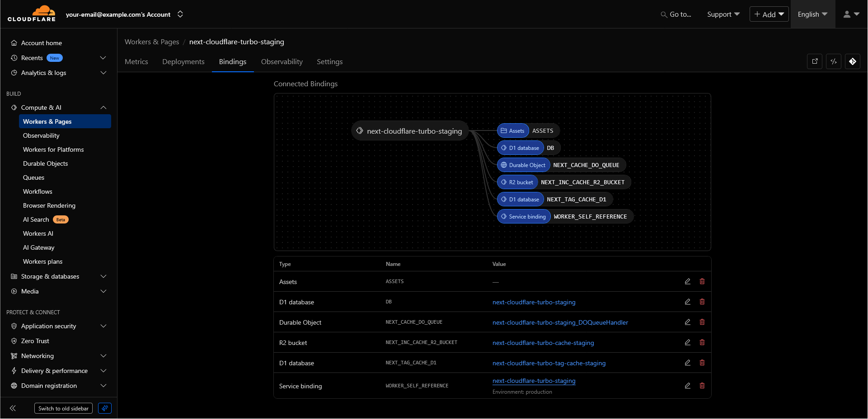This screenshot has height=419, width=868.
Task: Select the Bindings tab
Action: 233,62
